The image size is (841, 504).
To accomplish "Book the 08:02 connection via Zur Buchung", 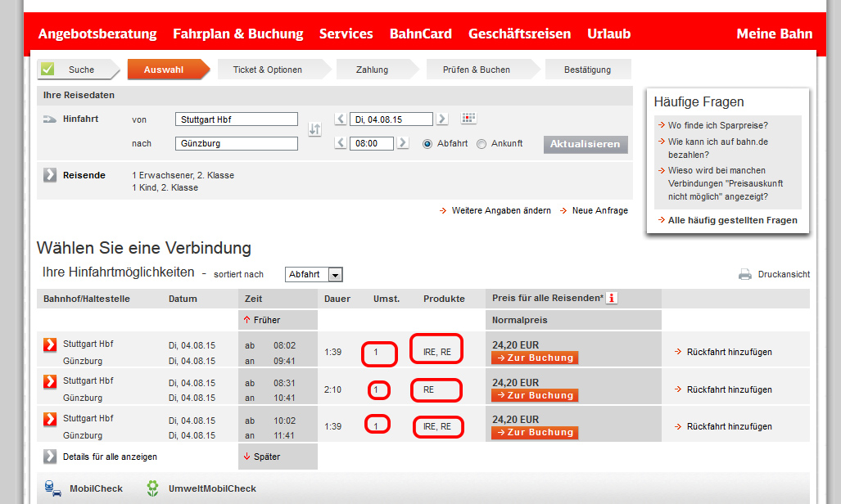I will click(x=535, y=358).
